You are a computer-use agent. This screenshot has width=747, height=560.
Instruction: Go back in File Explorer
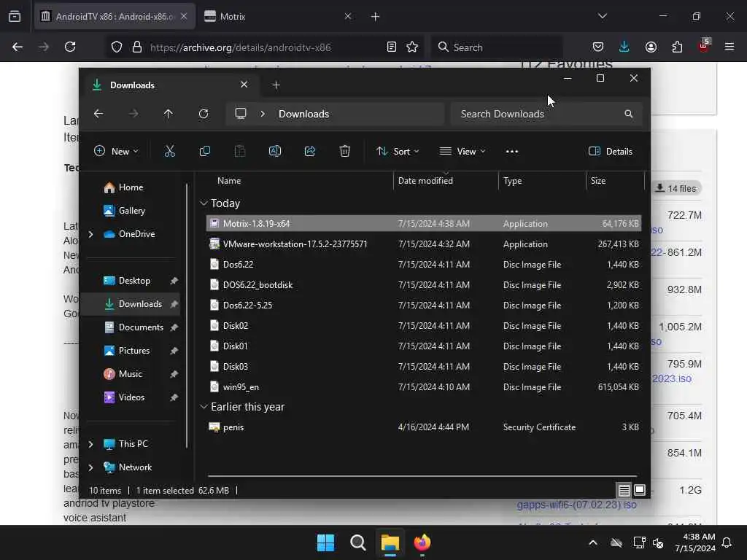point(98,114)
